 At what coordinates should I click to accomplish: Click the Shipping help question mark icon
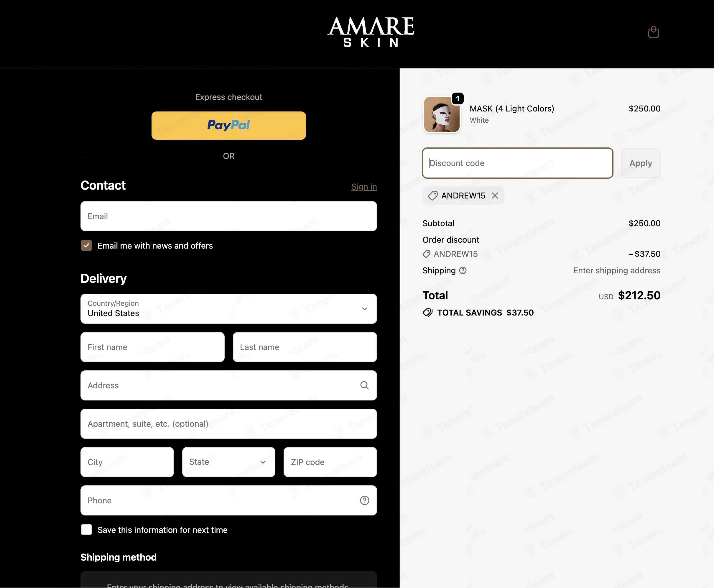[x=463, y=270]
